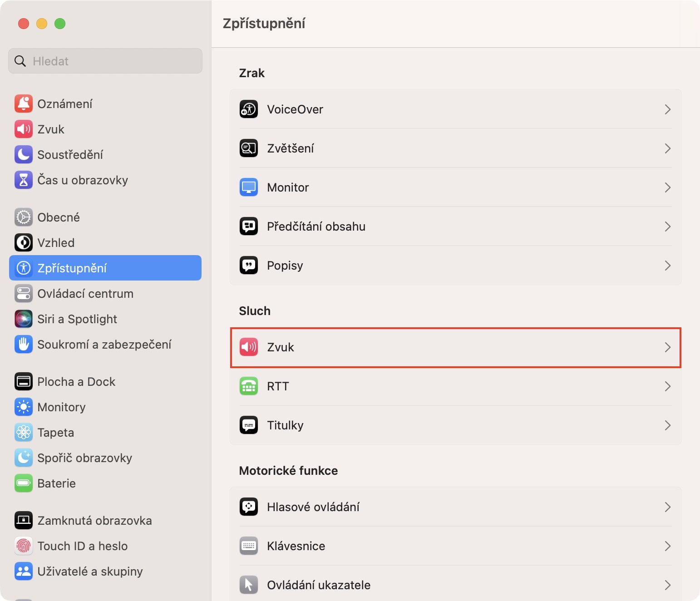This screenshot has height=601, width=700.
Task: Click the Titulky captions icon
Action: [x=249, y=425]
